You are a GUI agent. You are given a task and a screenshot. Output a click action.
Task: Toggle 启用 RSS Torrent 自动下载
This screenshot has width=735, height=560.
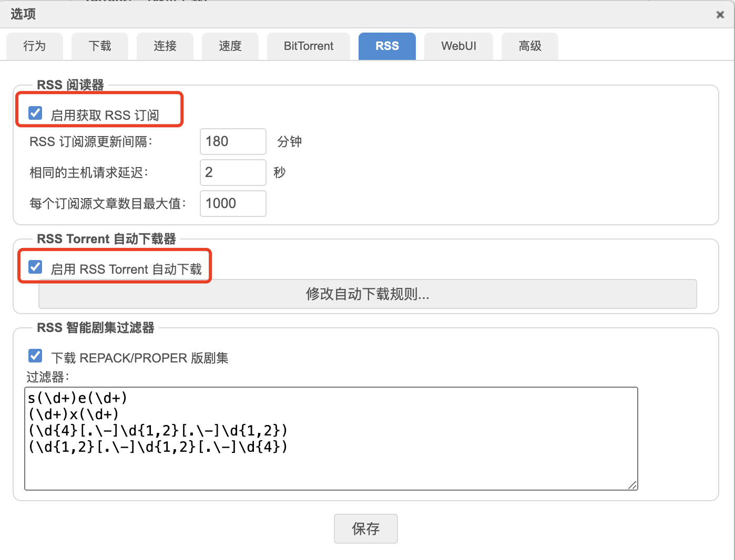click(x=35, y=267)
